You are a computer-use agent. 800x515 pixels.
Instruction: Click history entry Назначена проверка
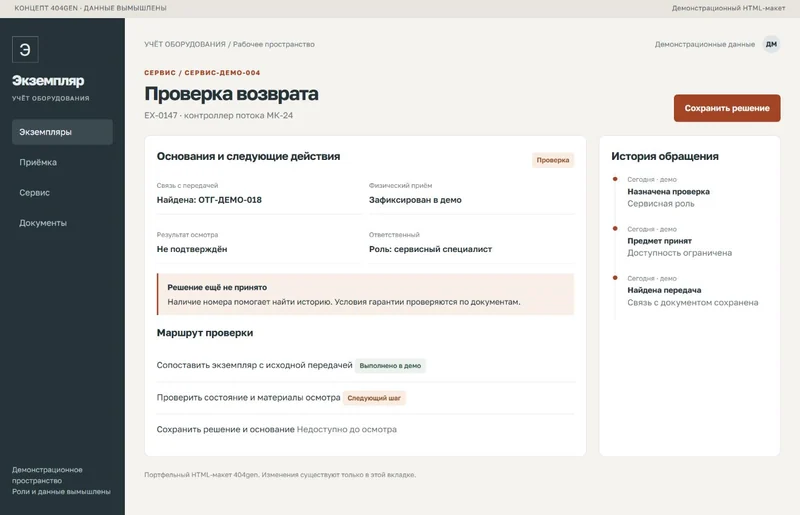(668, 192)
